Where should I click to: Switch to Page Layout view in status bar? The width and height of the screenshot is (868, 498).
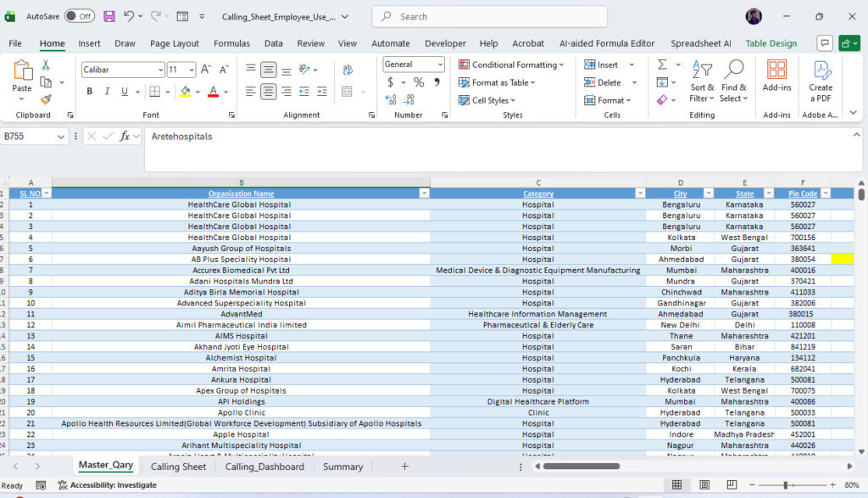pos(704,484)
